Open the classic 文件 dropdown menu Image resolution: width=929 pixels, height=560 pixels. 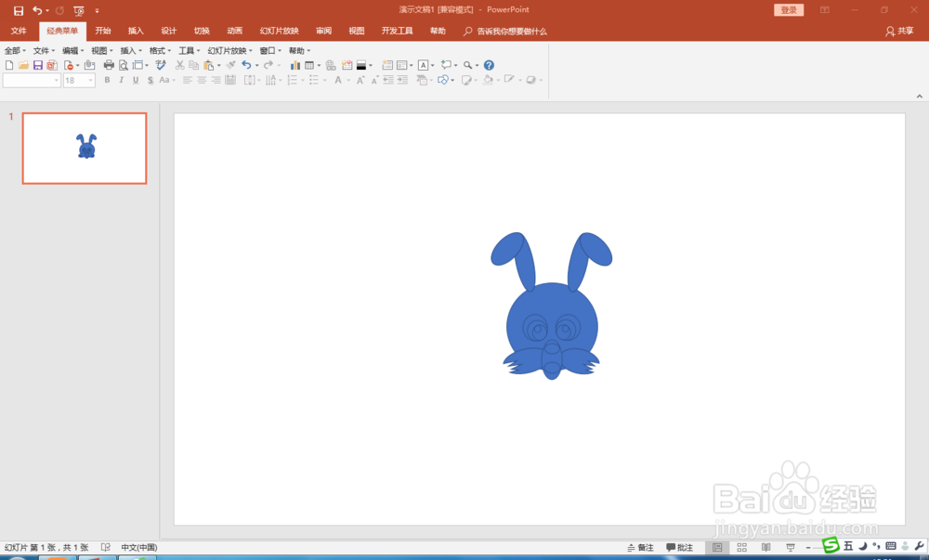pos(44,51)
